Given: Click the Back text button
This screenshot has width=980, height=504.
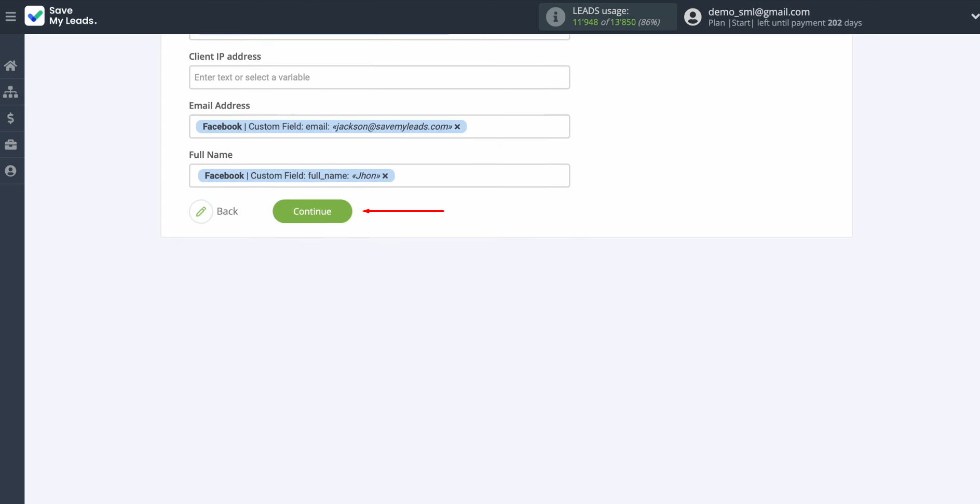Looking at the screenshot, I should [227, 211].
